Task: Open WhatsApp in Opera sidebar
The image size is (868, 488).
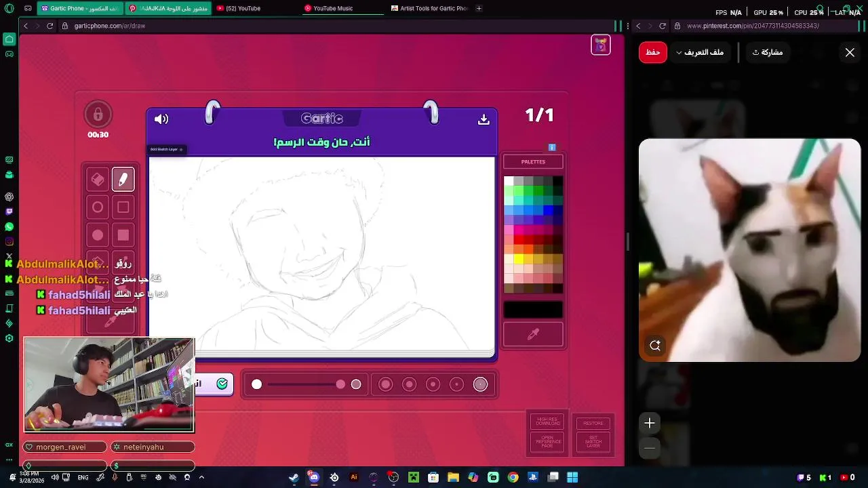Action: pyautogui.click(x=9, y=227)
